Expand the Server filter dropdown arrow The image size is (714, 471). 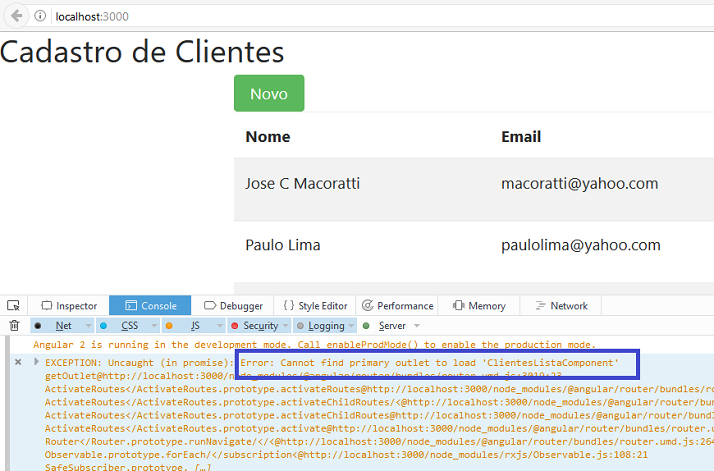tap(417, 326)
